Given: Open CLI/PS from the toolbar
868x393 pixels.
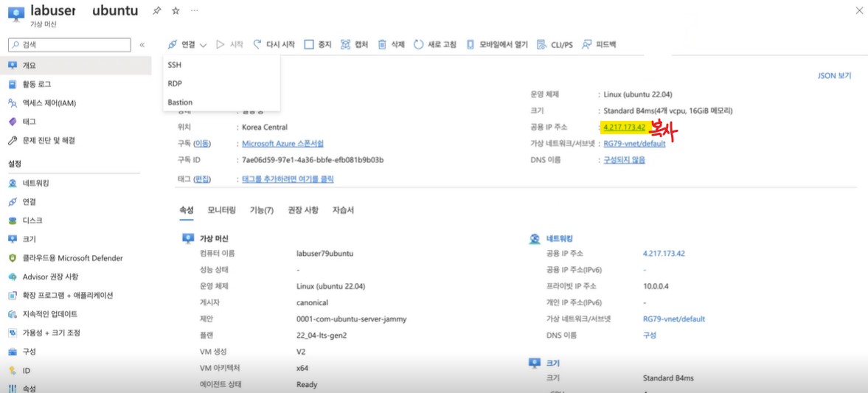Looking at the screenshot, I should tap(555, 45).
